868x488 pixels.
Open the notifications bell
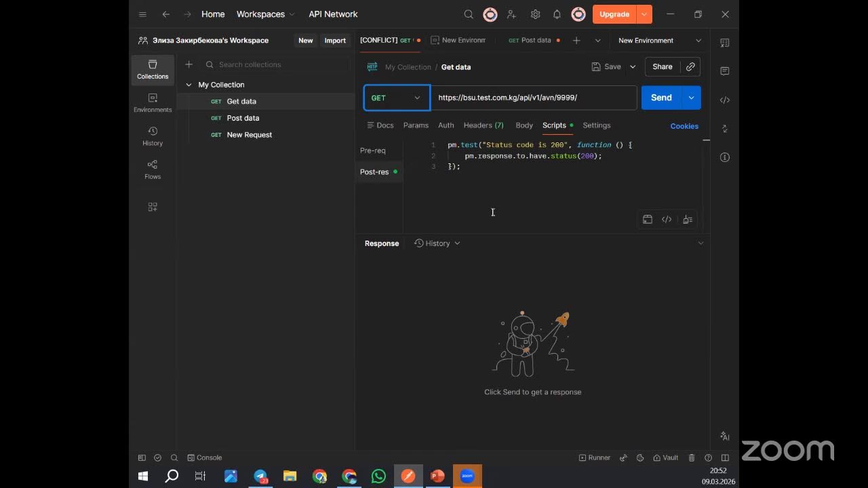pyautogui.click(x=557, y=14)
